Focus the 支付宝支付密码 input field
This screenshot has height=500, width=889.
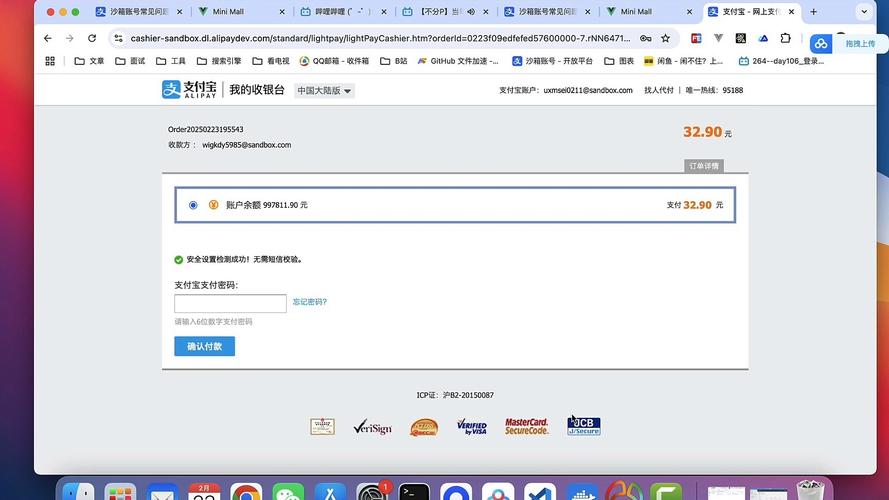click(230, 303)
